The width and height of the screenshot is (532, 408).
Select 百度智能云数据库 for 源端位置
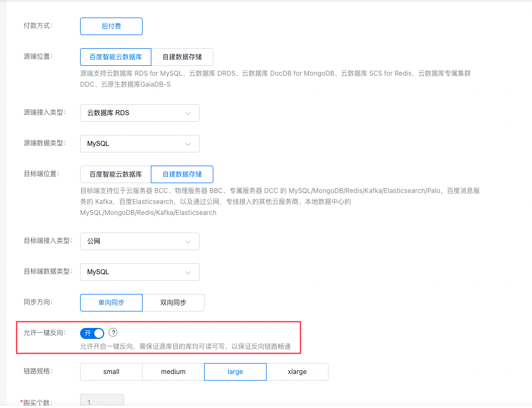pos(115,57)
